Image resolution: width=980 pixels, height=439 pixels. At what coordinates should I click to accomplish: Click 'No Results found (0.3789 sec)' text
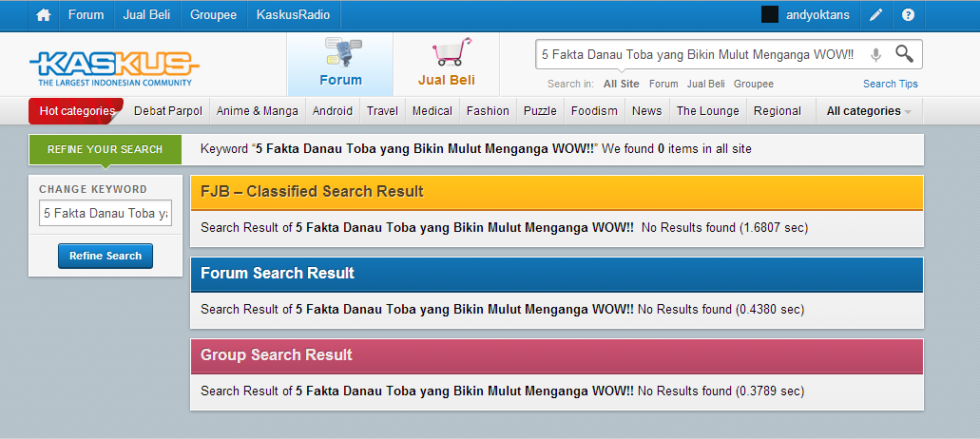tap(721, 391)
